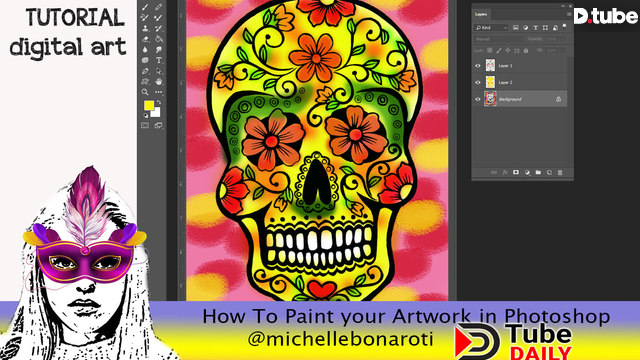The image size is (640, 360).
Task: Select Layer 1 thumbnail
Action: 490,65
